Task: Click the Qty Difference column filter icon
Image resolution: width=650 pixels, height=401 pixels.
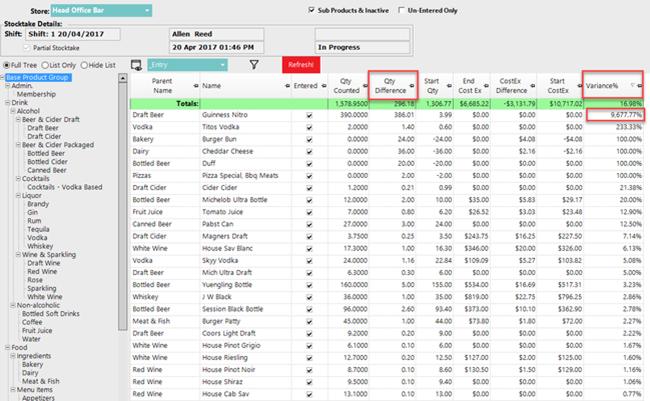Action: pyautogui.click(x=409, y=87)
